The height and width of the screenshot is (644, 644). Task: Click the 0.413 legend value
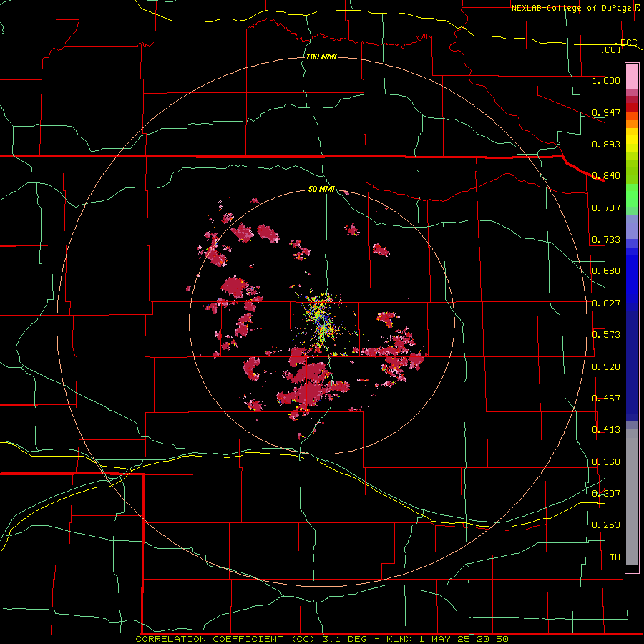tap(606, 430)
